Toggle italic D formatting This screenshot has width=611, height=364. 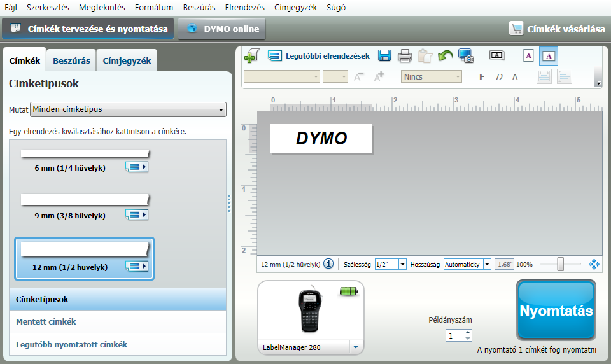click(499, 77)
